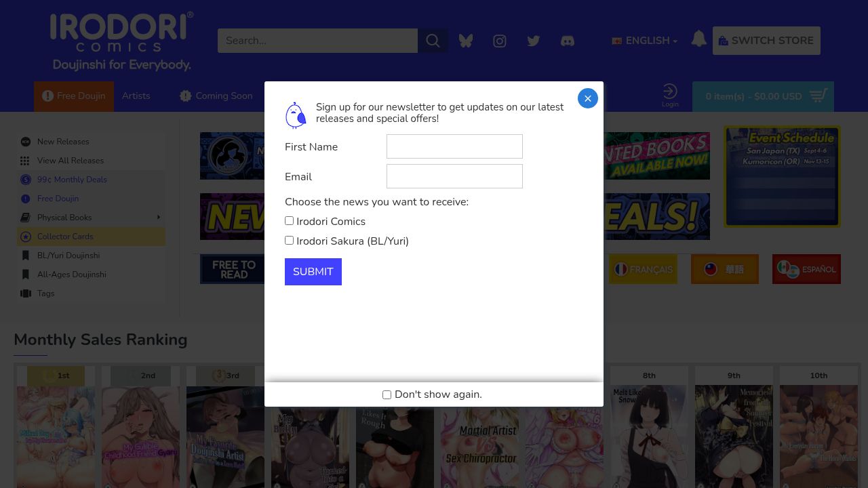This screenshot has height=488, width=868.
Task: Open the Free Doujin tab
Action: [74, 96]
